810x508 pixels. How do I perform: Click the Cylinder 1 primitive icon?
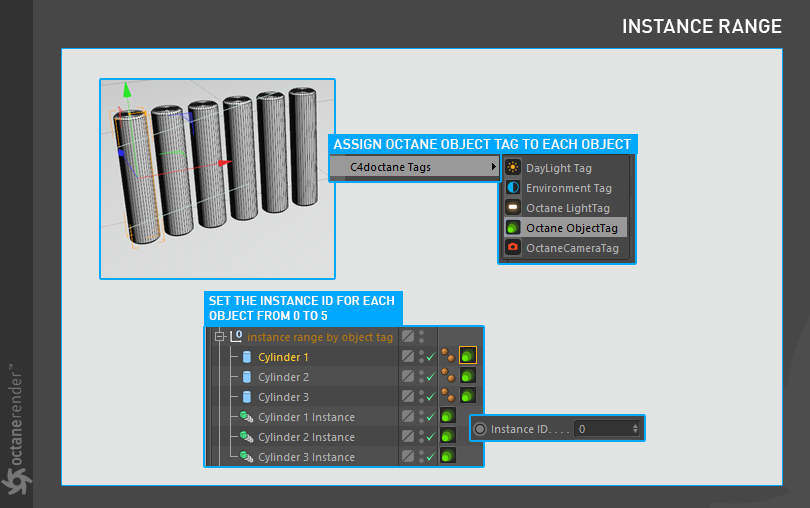point(247,357)
